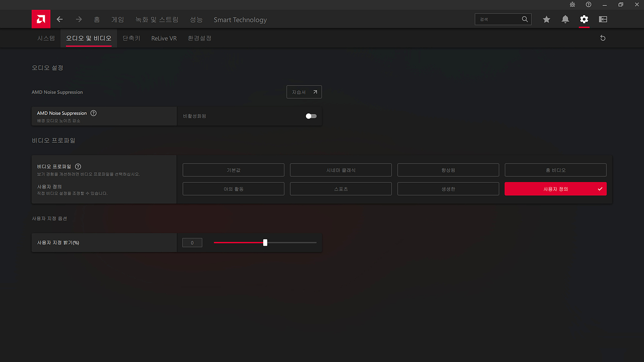Open favorites star icon
The width and height of the screenshot is (644, 362).
pyautogui.click(x=546, y=19)
